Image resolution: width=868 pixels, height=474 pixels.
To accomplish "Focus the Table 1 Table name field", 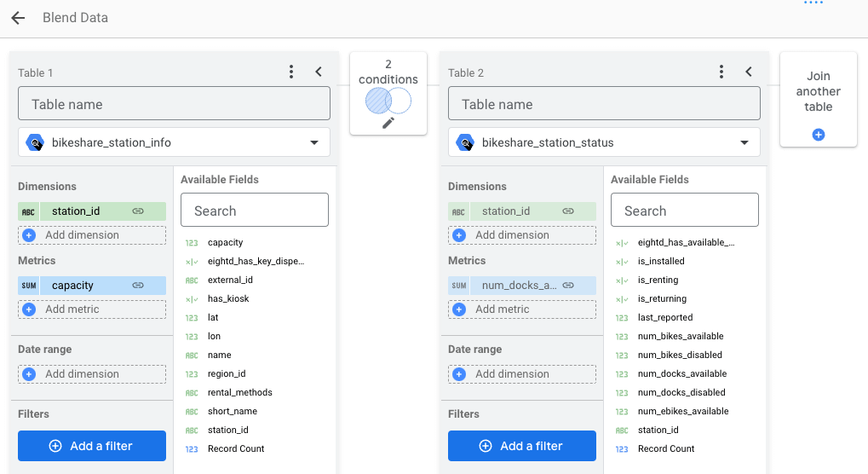I will [x=174, y=103].
